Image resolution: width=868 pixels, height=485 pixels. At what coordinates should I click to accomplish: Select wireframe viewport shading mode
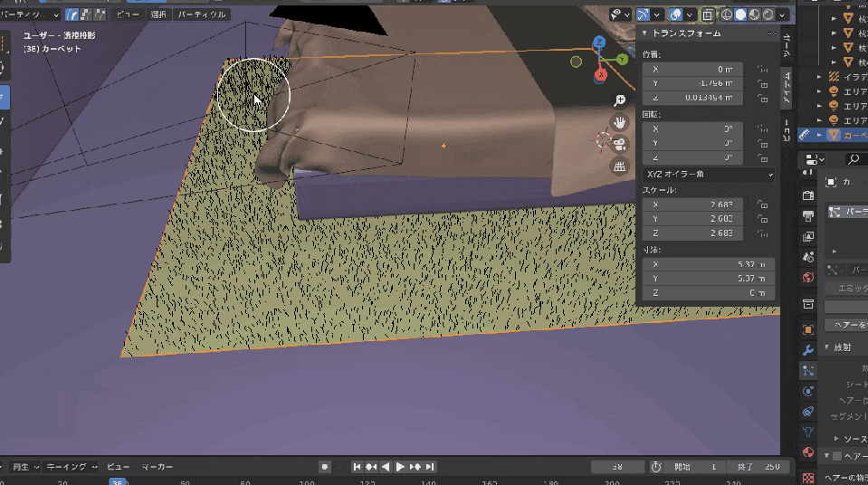click(726, 14)
